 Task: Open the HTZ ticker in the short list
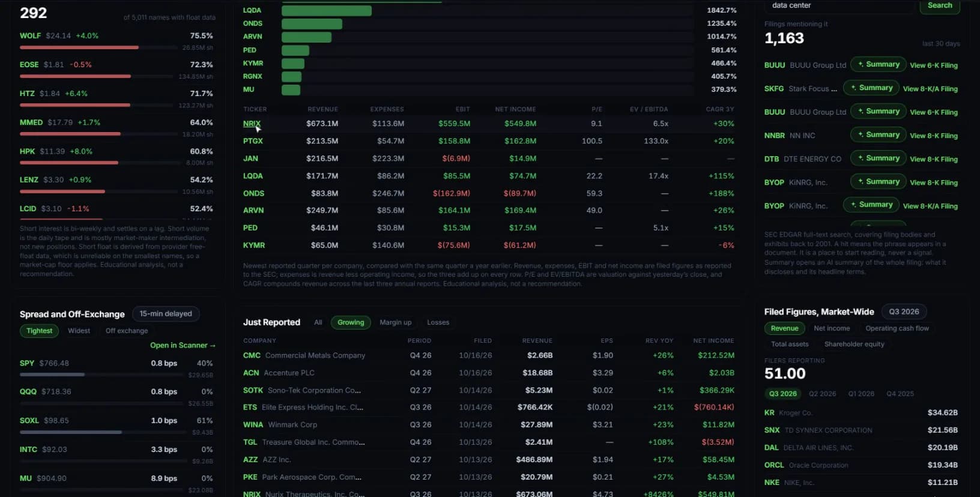(27, 94)
